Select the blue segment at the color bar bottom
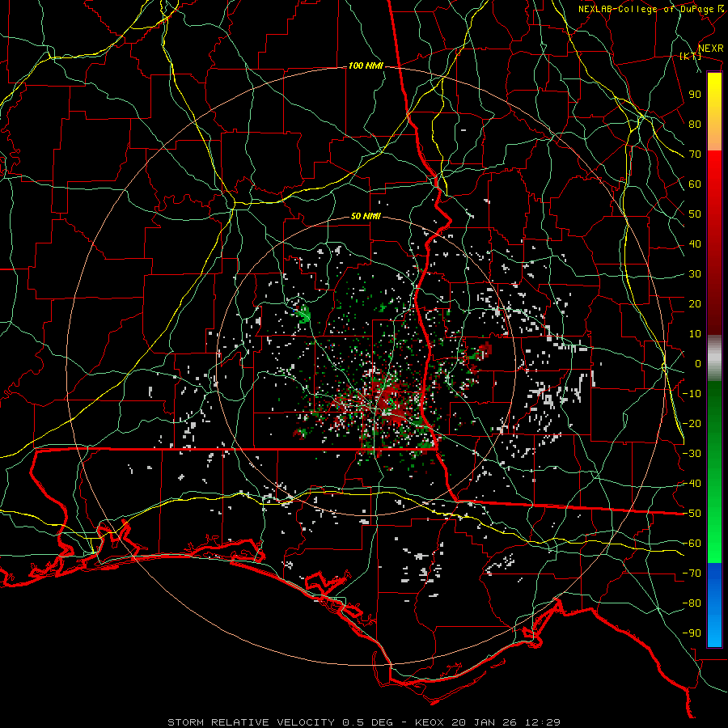728x728 pixels. (x=714, y=604)
